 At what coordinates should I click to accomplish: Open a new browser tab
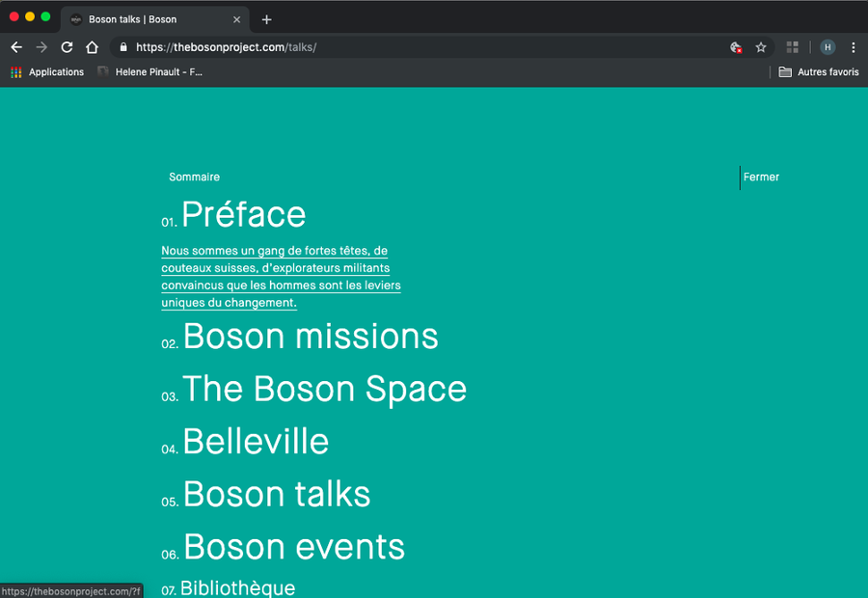pyautogui.click(x=267, y=19)
